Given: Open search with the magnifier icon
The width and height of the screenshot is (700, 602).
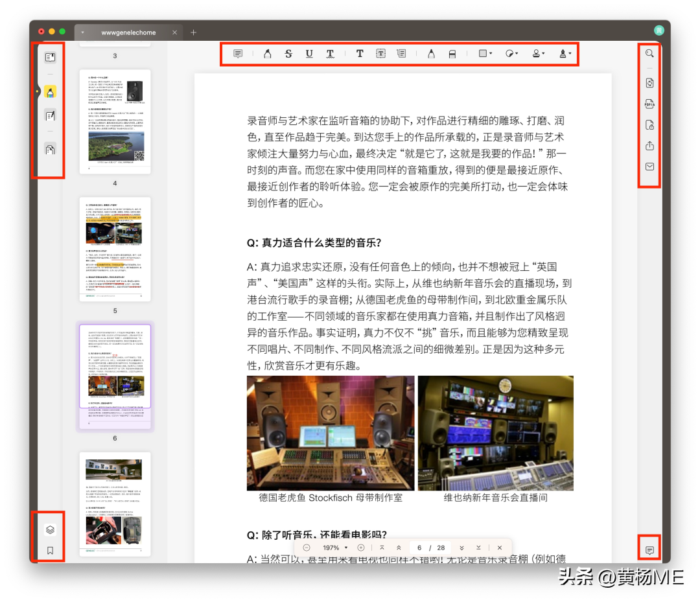Looking at the screenshot, I should pos(649,54).
